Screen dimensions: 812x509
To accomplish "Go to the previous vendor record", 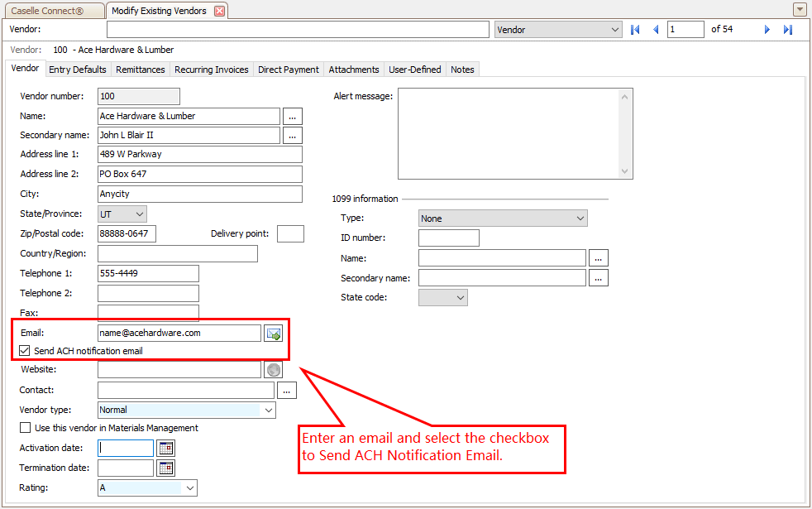I will pos(656,30).
